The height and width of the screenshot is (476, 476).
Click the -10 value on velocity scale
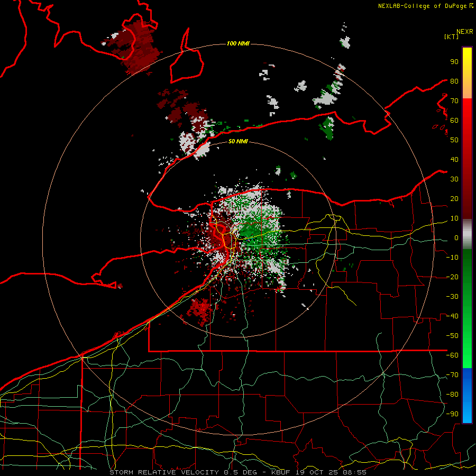point(452,258)
